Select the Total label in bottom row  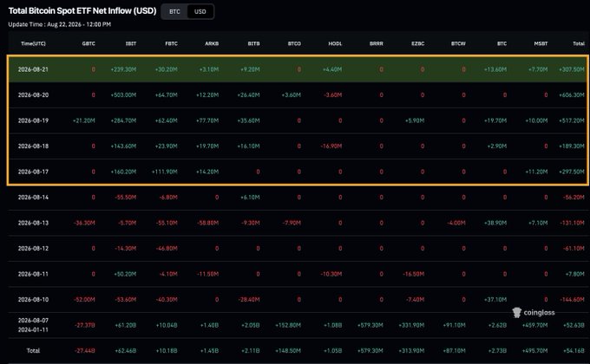(x=33, y=351)
